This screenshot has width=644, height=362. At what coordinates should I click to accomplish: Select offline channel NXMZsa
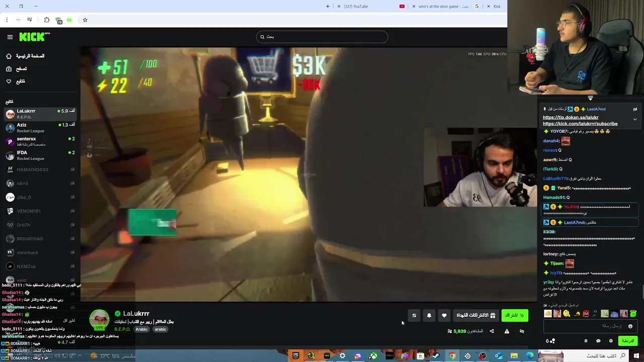coord(40,266)
